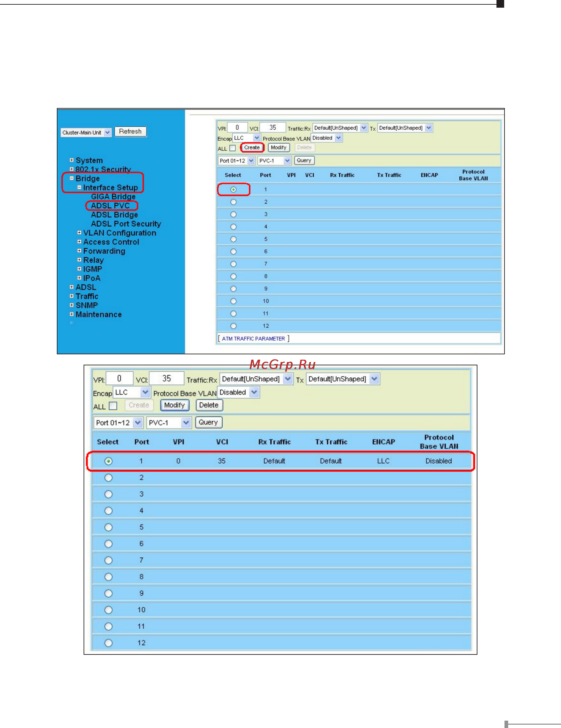This screenshot has height=728, width=561.
Task: Open Encap LLC dropdown in lower panel
Action: point(131,392)
